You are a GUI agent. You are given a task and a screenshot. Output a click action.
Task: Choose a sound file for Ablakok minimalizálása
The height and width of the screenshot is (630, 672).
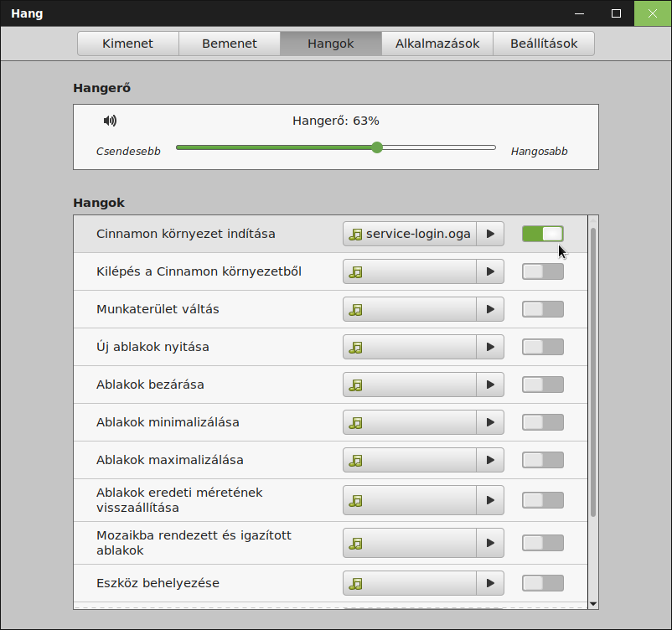coord(409,422)
